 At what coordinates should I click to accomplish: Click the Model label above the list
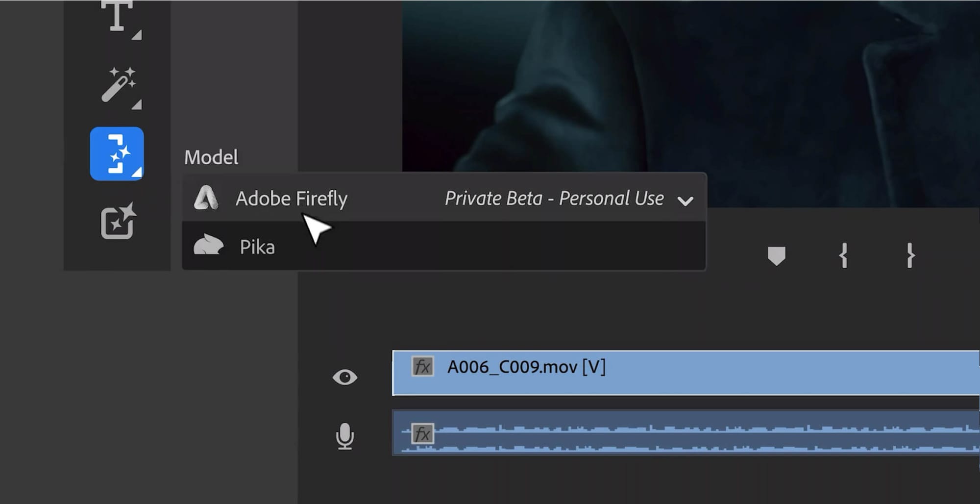212,157
